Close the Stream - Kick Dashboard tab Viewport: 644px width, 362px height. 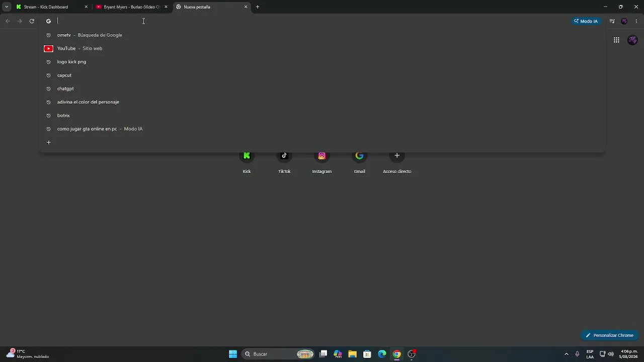86,7
